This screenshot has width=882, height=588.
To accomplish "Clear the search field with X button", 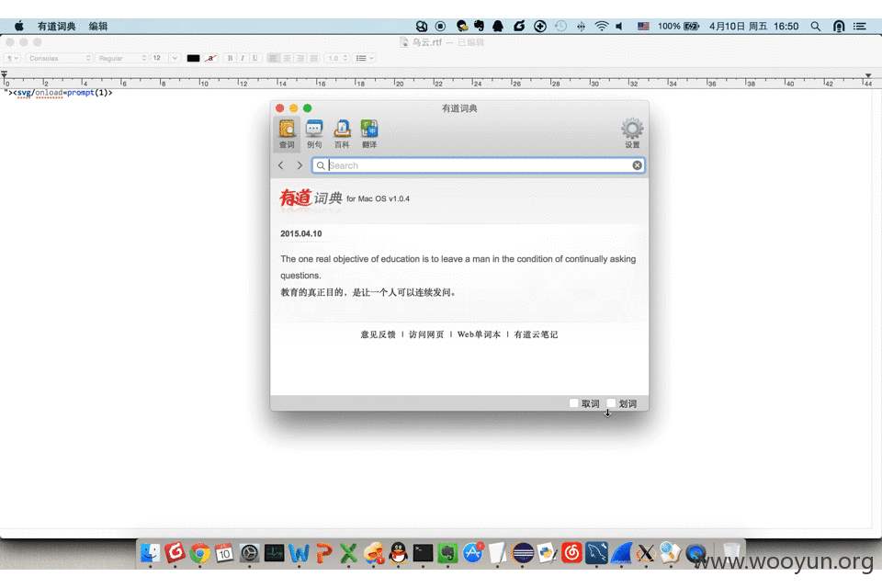I will (x=637, y=164).
